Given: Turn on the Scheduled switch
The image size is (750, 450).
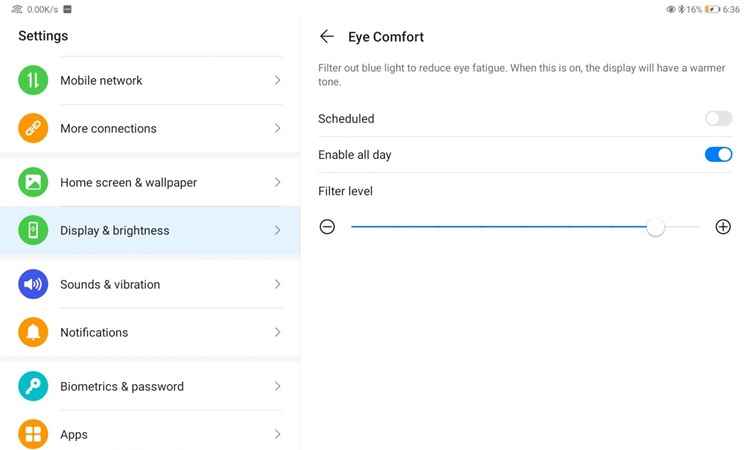Looking at the screenshot, I should pos(718,119).
